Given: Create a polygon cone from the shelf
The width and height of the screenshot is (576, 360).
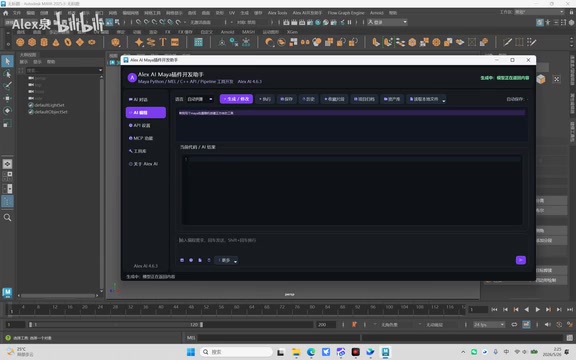Looking at the screenshot, I should (56, 42).
